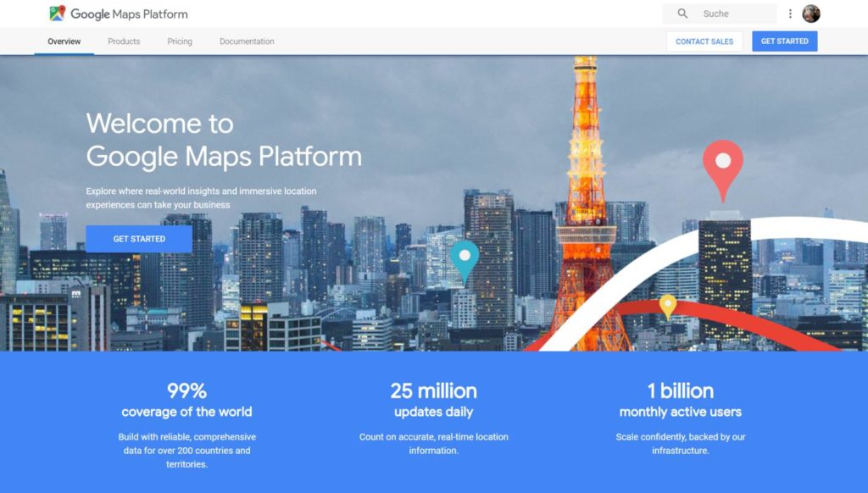
Task: Click the Google Maps Platform logo
Action: tap(118, 14)
